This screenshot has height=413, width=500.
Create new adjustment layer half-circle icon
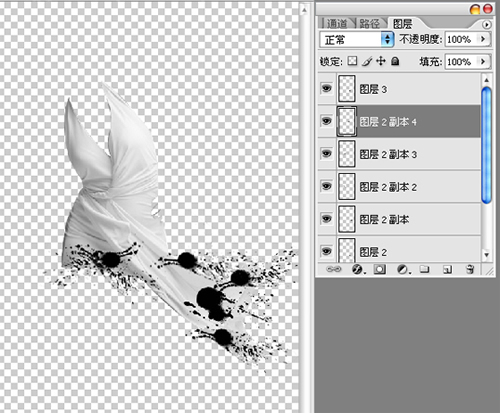pos(403,269)
